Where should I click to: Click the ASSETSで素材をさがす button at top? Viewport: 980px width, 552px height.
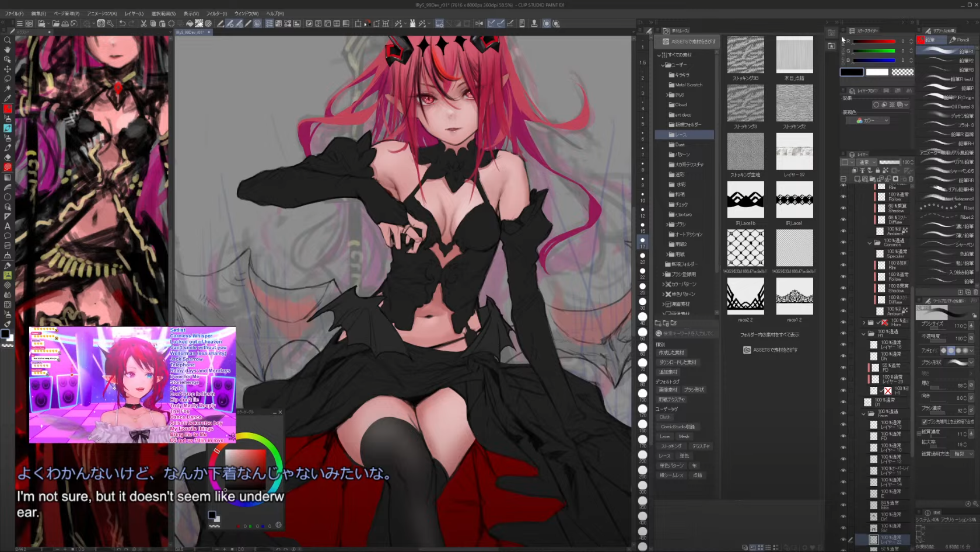(687, 41)
